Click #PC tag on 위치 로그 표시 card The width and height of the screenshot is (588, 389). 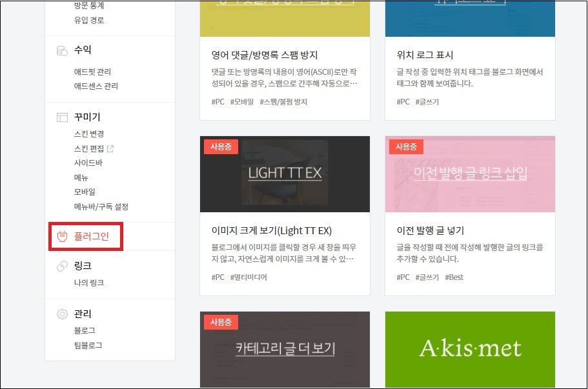403,102
